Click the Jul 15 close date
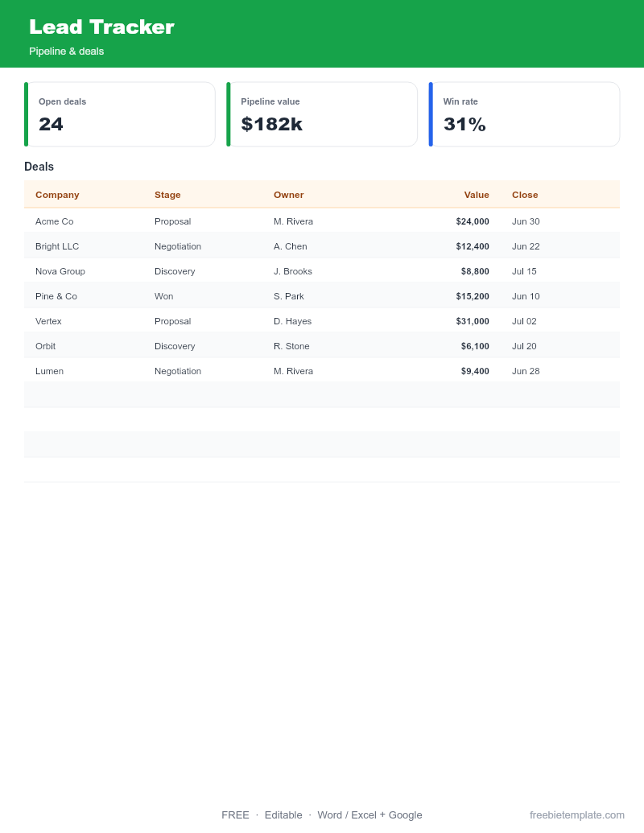 [x=524, y=271]
